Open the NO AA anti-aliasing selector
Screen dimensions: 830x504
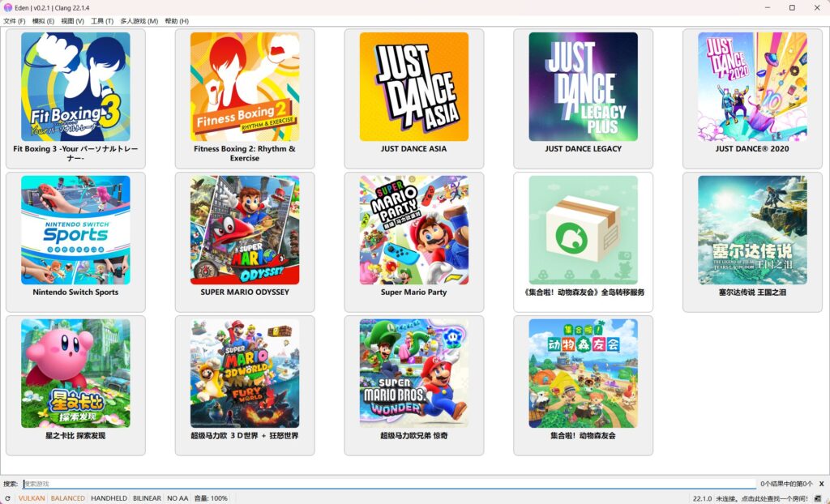pyautogui.click(x=178, y=498)
